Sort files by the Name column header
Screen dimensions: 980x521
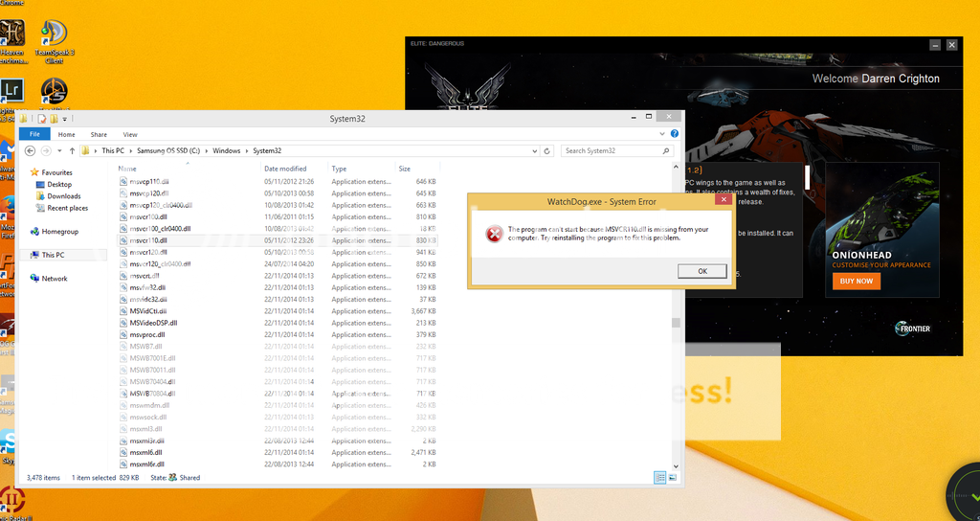188,169
